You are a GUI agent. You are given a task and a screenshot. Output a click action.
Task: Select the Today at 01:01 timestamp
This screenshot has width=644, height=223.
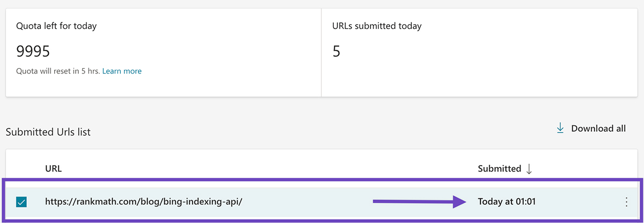[507, 202]
